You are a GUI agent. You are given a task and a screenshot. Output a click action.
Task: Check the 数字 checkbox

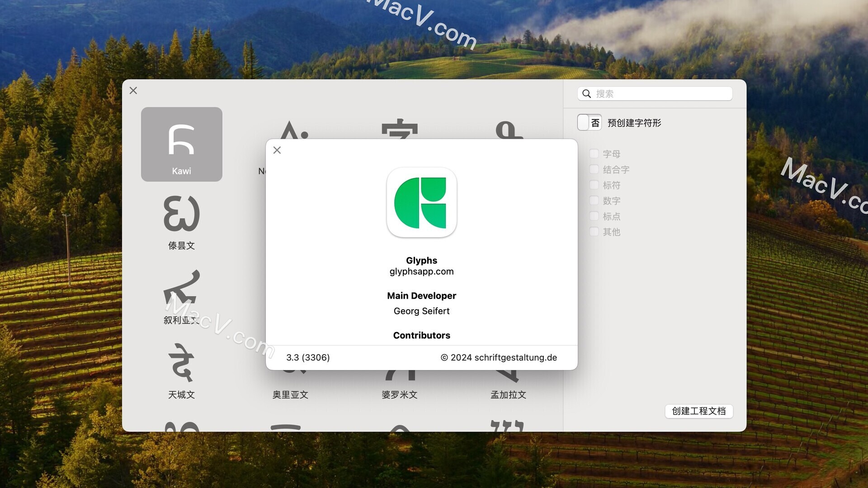594,201
